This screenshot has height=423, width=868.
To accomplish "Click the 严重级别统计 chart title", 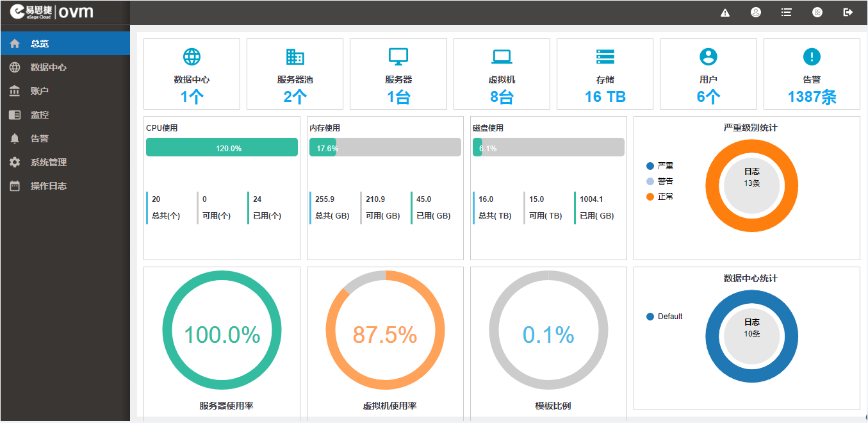I will coord(751,128).
